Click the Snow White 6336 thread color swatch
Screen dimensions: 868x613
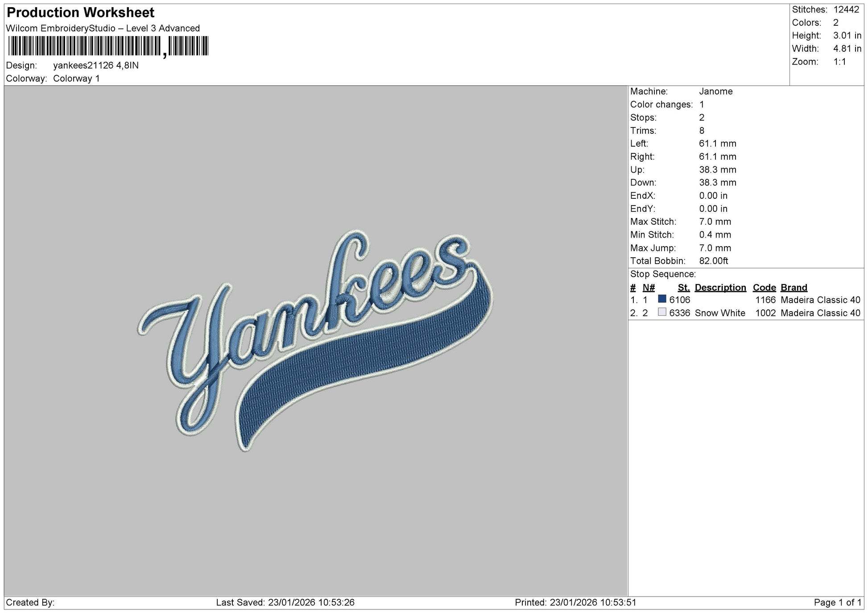point(662,312)
